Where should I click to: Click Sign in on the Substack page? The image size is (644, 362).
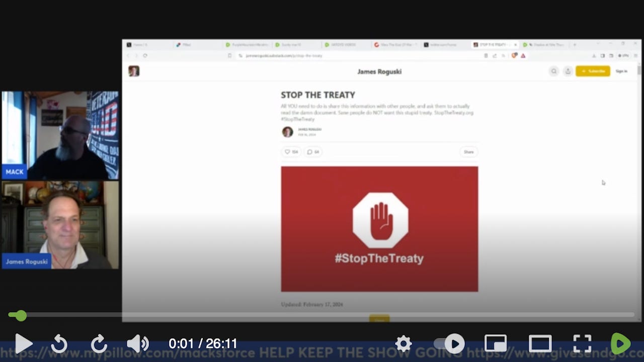click(621, 71)
